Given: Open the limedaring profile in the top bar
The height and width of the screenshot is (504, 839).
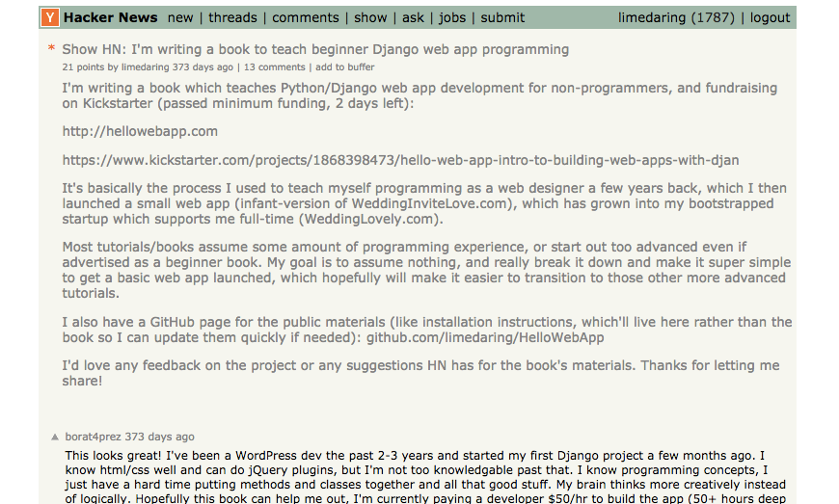Looking at the screenshot, I should (x=652, y=17).
